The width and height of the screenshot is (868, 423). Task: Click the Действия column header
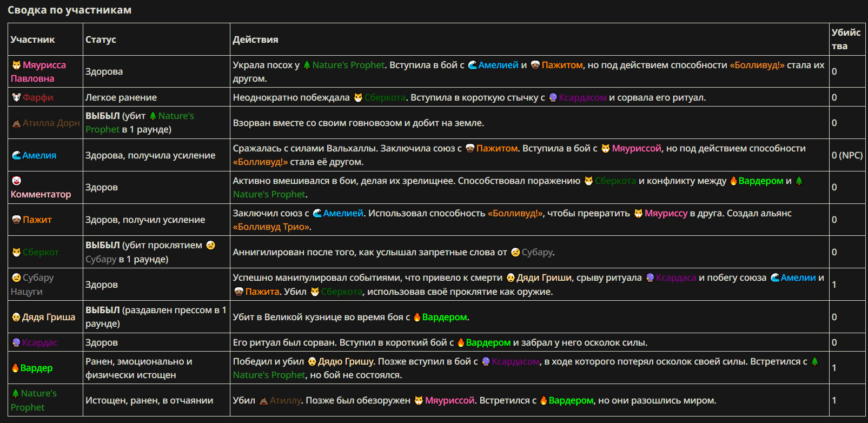[x=255, y=39]
